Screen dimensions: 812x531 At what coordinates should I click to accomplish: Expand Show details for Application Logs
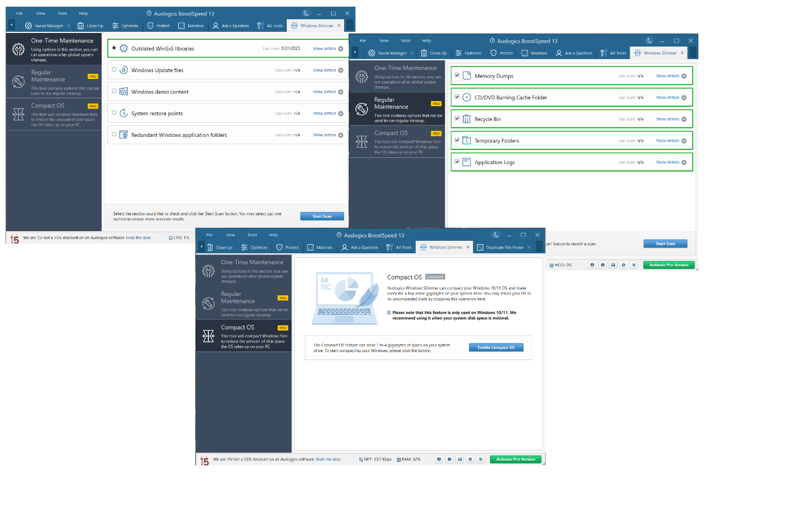(x=671, y=162)
